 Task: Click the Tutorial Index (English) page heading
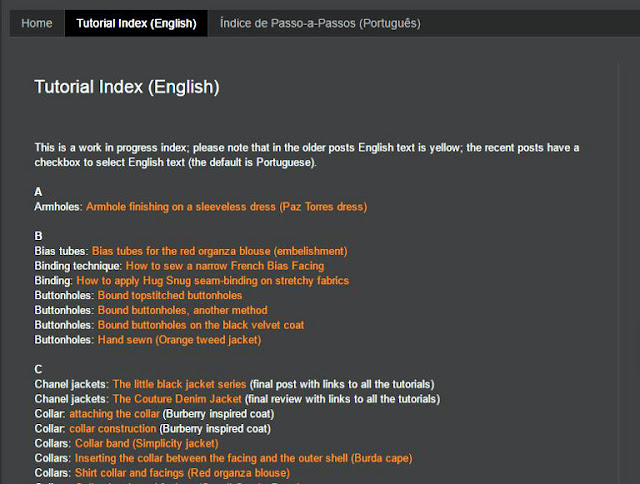[x=126, y=87]
